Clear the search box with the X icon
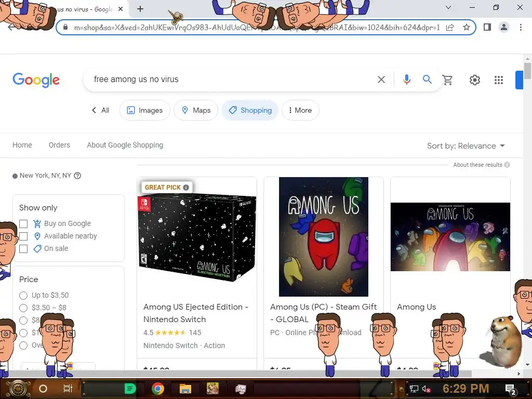The width and height of the screenshot is (532, 399). coord(381,79)
